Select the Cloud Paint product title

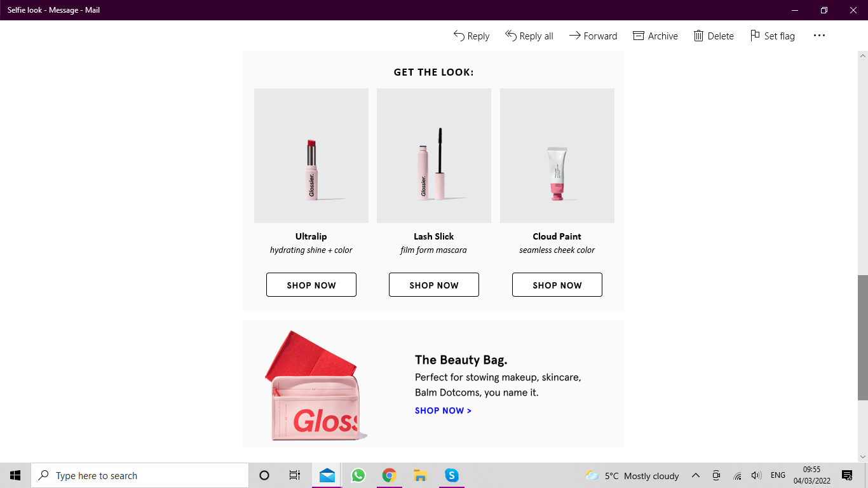tap(557, 236)
